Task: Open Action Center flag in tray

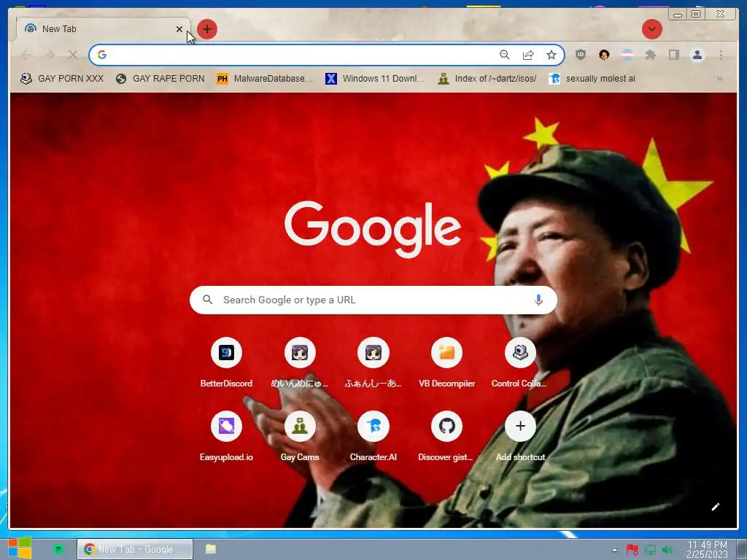Action: click(x=632, y=550)
